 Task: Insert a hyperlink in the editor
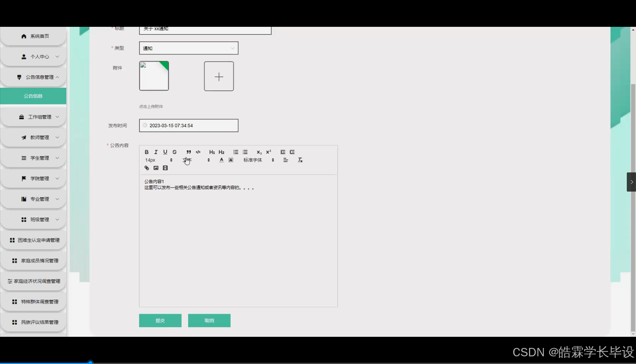(146, 168)
